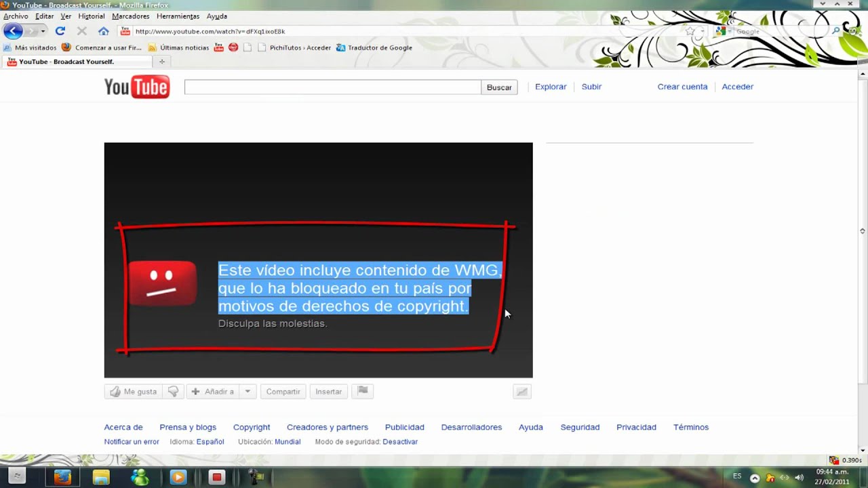The width and height of the screenshot is (868, 488).
Task: Click Prensa y blogs footer link
Action: tap(188, 428)
